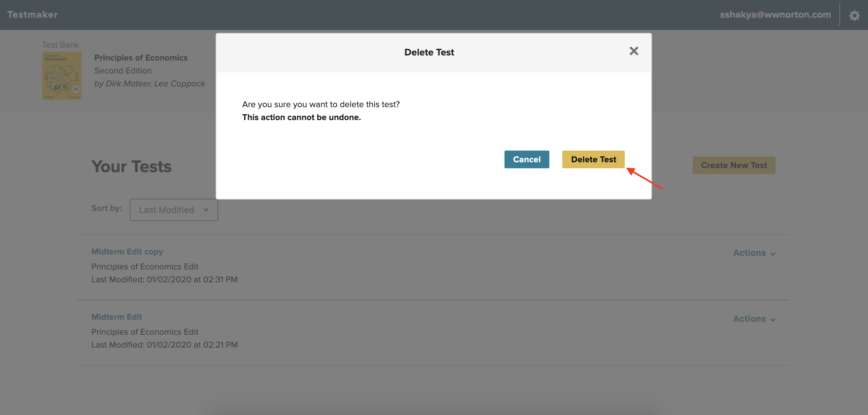Viewport: 868px width, 415px height.
Task: Confirm with yellow Delete Test button
Action: tap(593, 159)
